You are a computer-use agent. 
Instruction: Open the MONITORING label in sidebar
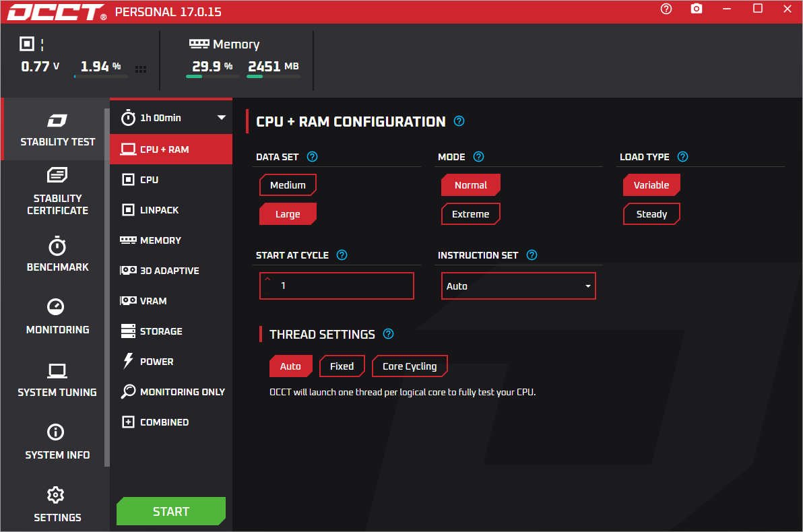point(57,330)
